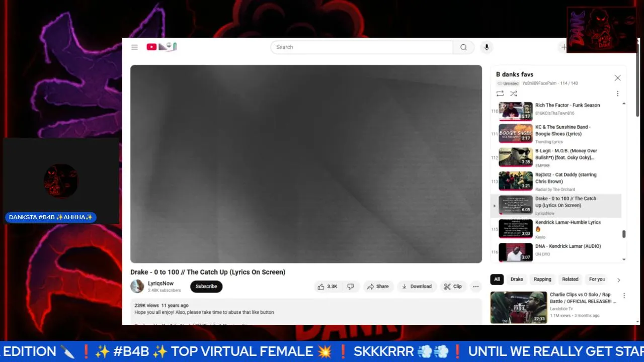Click the Create plus icon

click(564, 47)
